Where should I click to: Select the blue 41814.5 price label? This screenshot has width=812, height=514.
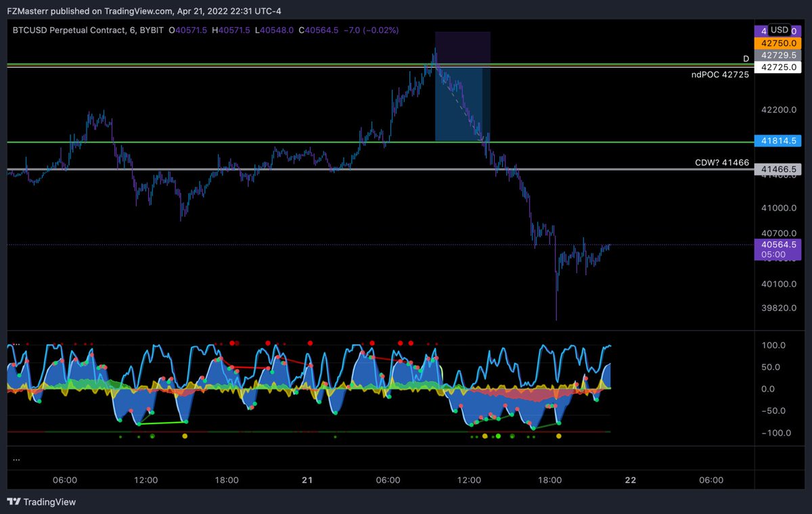pos(777,141)
